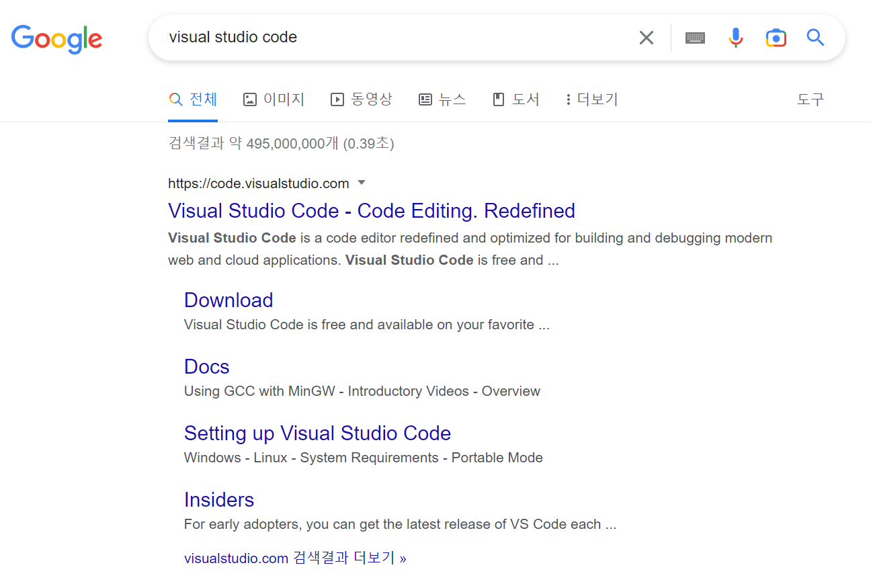Viewport: 871px width, 588px height.
Task: Switch to the 동영상 tab
Action: tap(361, 99)
